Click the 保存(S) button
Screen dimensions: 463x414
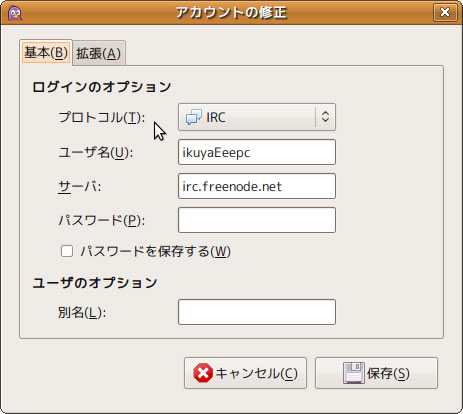tap(376, 373)
